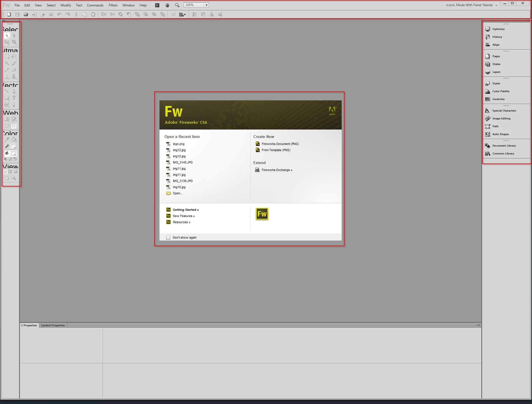532x404 pixels.
Task: Open the Filters menu
Action: click(113, 5)
